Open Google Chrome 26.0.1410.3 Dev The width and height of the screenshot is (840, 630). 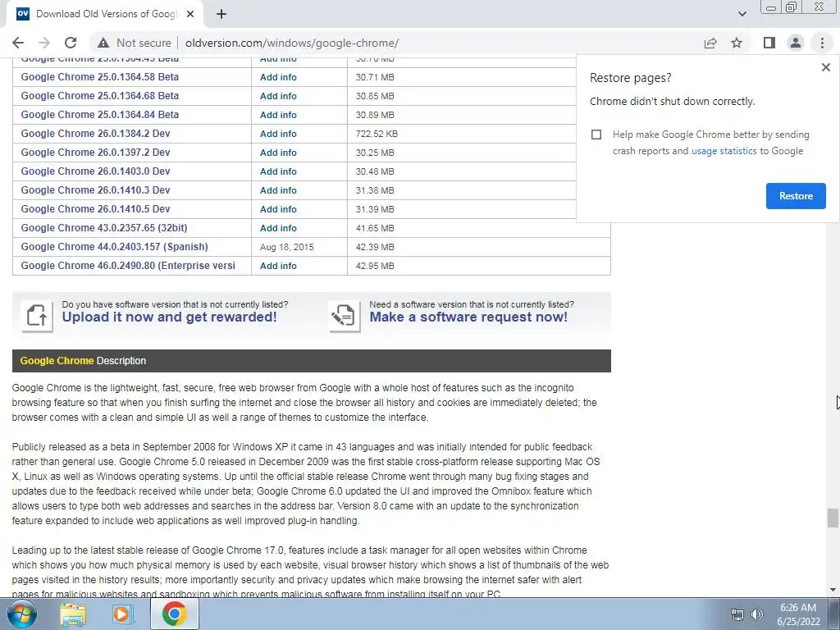pyautogui.click(x=95, y=190)
